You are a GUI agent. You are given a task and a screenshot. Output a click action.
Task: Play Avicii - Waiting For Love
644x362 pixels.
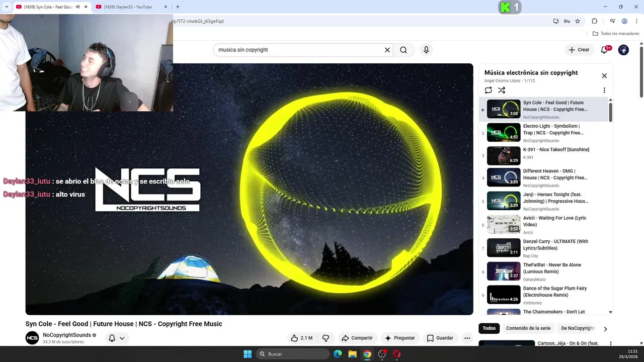tap(543, 225)
